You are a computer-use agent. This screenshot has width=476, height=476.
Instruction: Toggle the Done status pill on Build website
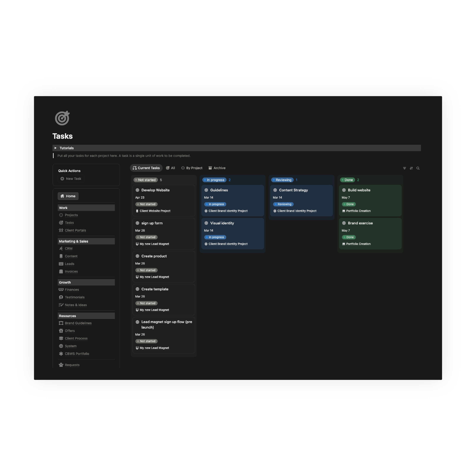pos(349,204)
